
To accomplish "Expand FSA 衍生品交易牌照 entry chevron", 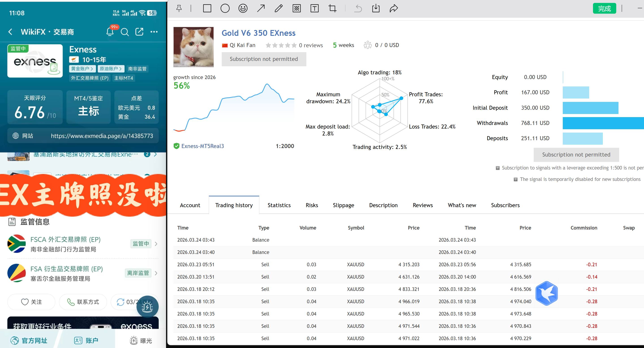I will [156, 273].
